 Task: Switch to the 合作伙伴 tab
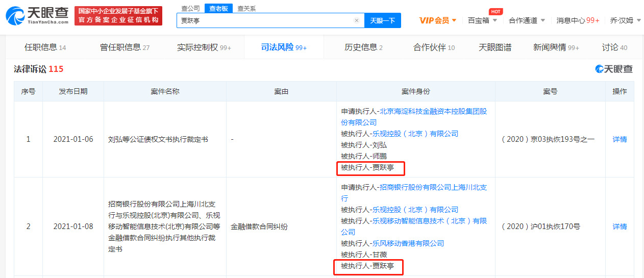[434, 47]
